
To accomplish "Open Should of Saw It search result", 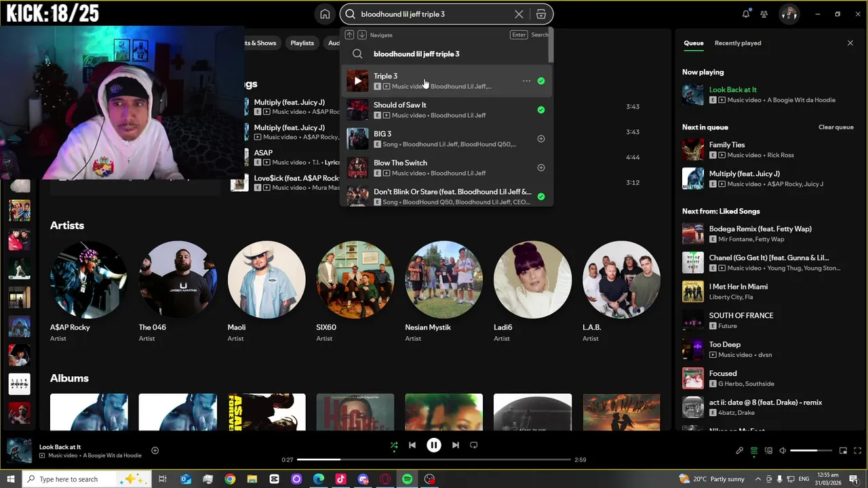I will pyautogui.click(x=446, y=110).
